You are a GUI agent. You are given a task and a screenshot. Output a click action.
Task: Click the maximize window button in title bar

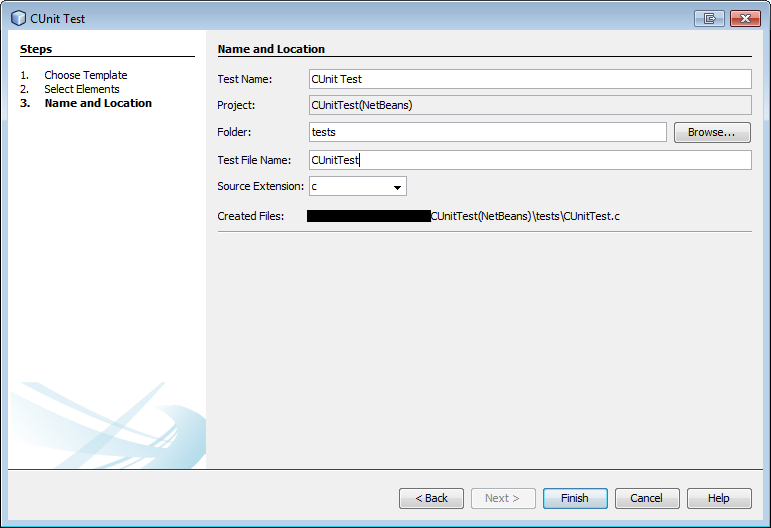710,18
